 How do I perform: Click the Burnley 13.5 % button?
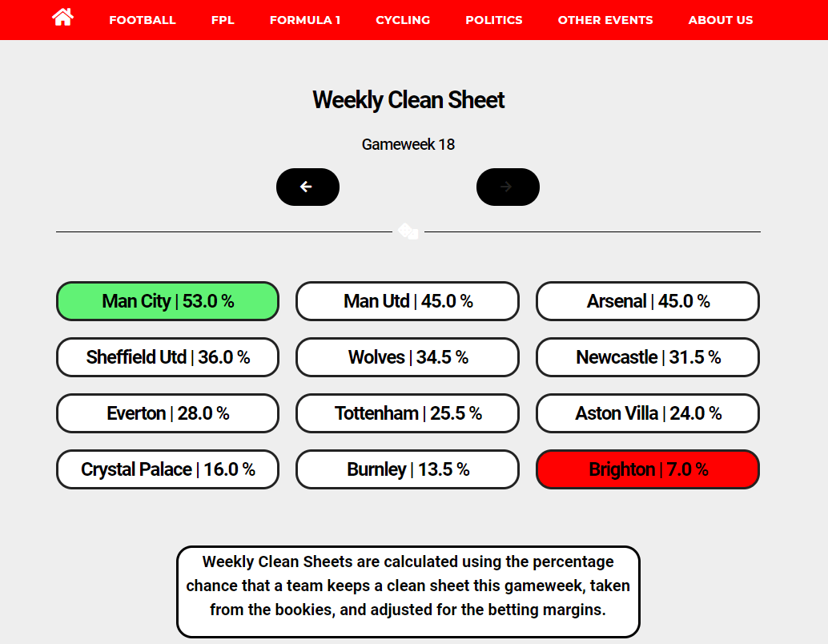point(407,469)
